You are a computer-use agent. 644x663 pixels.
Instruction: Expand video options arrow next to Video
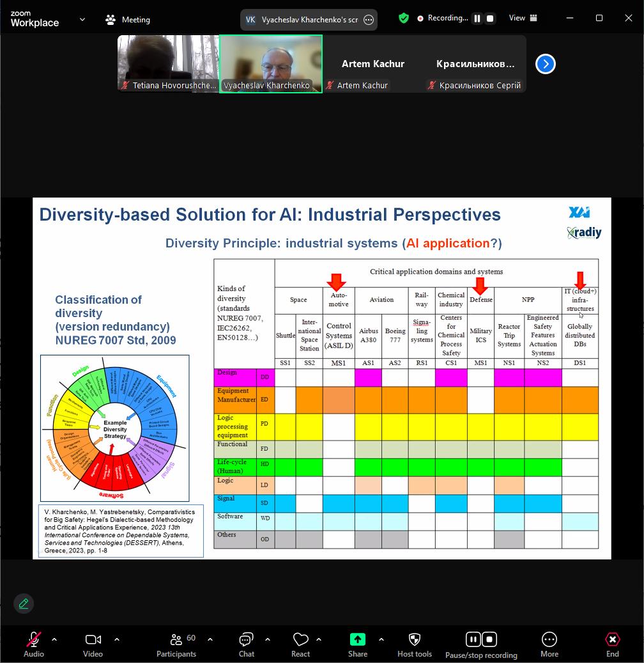tap(116, 639)
